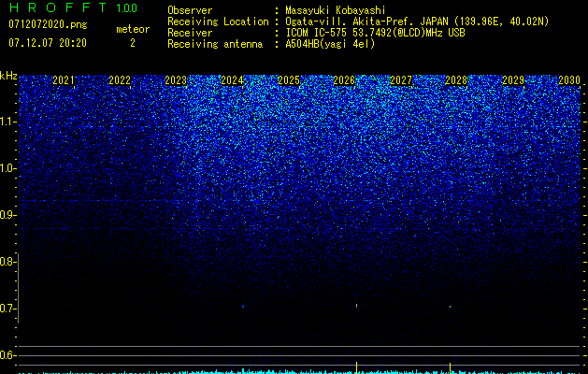Click the 0.6 kHz axis label
Viewport: 588px width, 374px height.
(7, 355)
